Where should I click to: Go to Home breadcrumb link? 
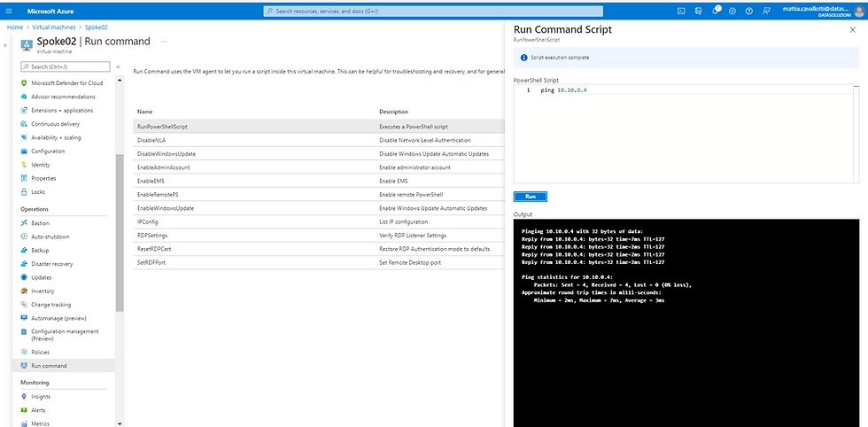point(15,27)
